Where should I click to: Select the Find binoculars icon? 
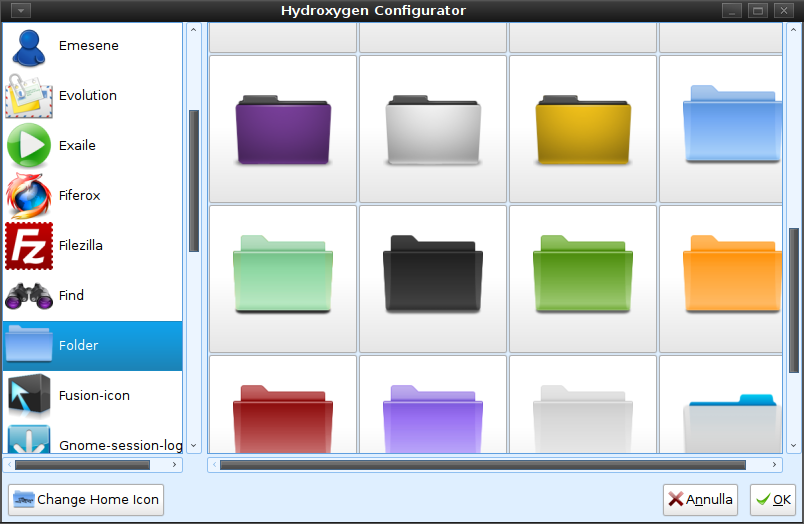click(x=29, y=296)
